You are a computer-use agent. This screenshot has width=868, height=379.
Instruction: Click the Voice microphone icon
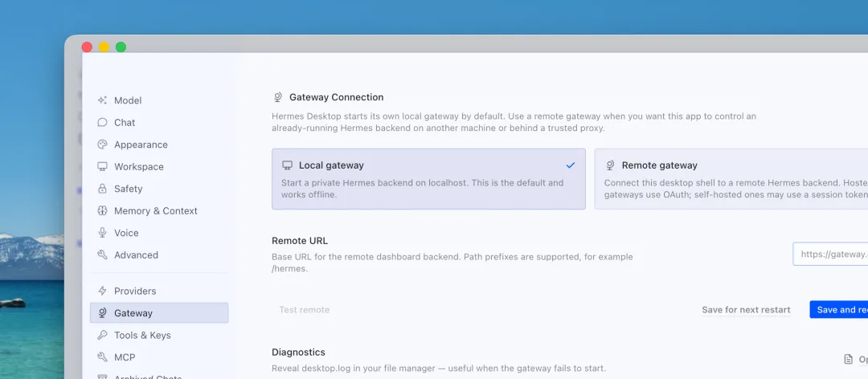pyautogui.click(x=102, y=233)
